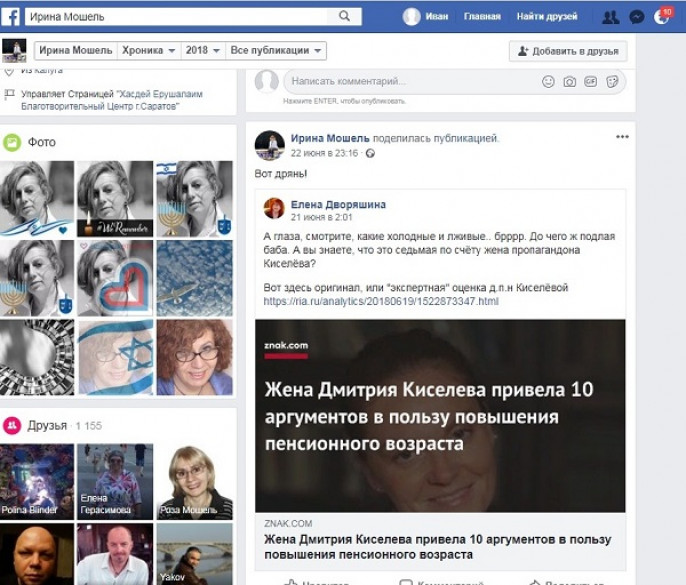
Task: Expand the Хроника dropdown
Action: (x=148, y=50)
